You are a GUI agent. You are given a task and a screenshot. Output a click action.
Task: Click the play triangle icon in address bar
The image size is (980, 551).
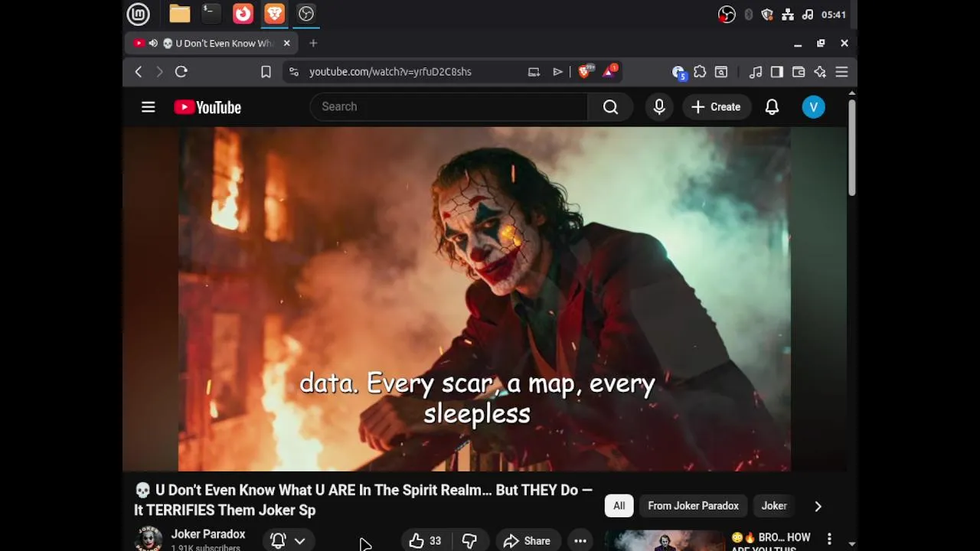(x=557, y=72)
